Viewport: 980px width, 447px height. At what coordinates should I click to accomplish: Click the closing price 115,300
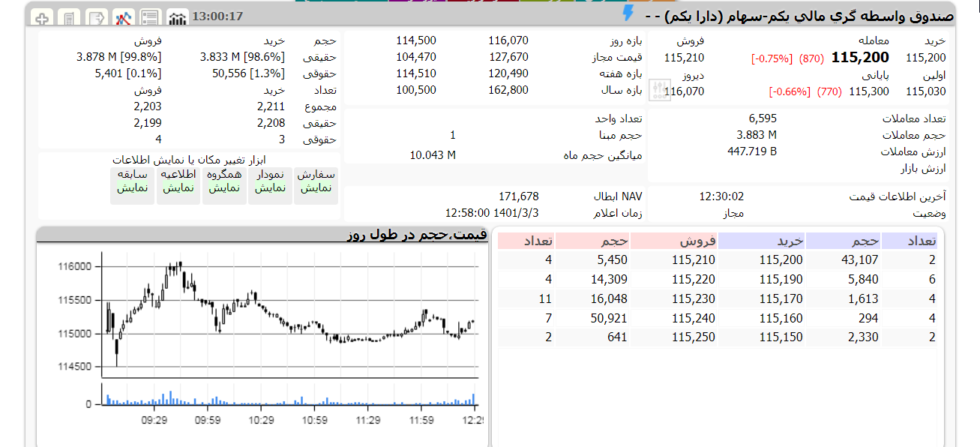[x=869, y=91]
